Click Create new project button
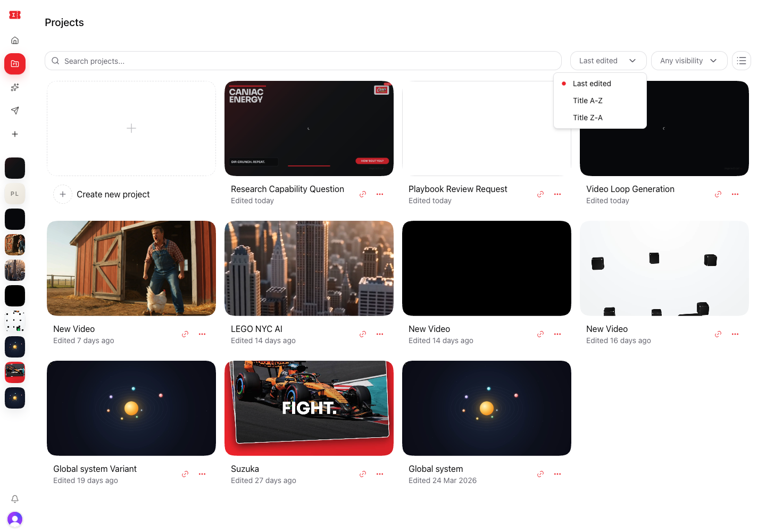The image size is (766, 532). tap(102, 194)
